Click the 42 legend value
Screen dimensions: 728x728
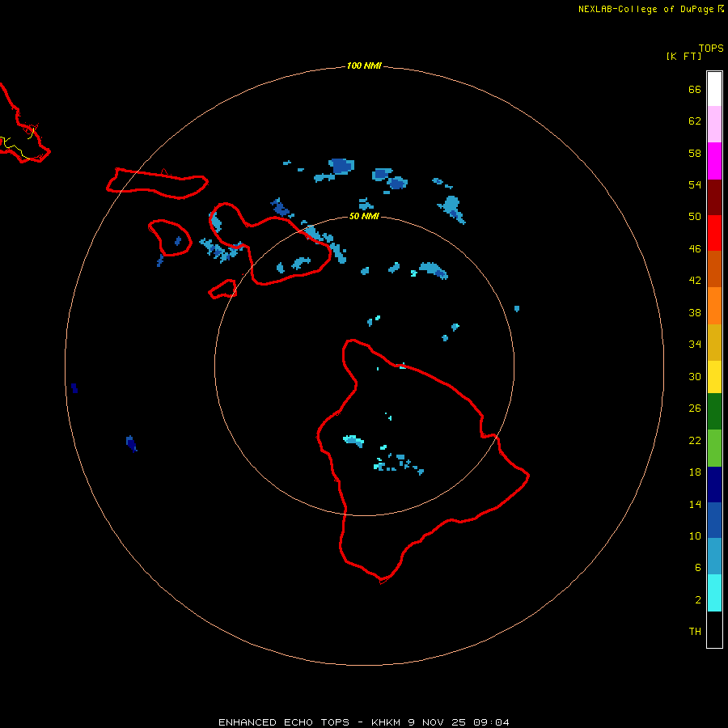coord(695,281)
